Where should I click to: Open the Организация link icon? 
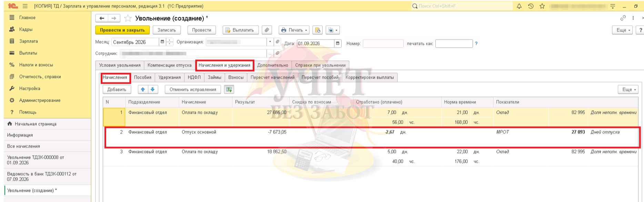(x=278, y=42)
